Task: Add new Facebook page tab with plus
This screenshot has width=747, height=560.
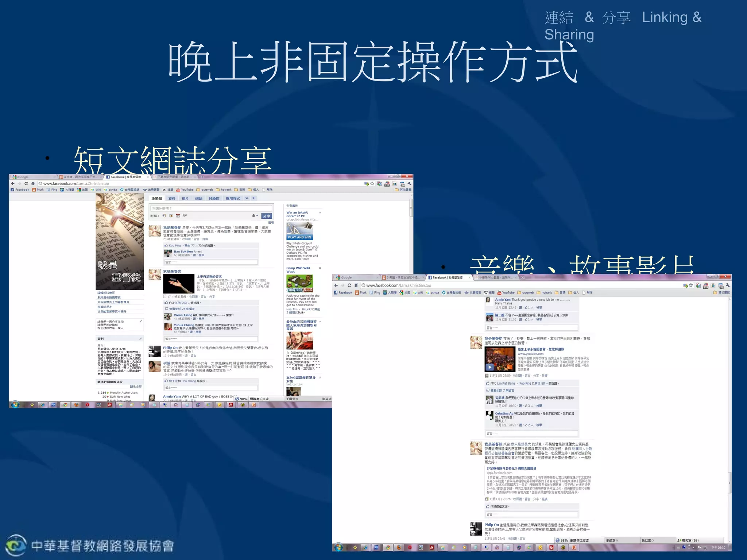Action: point(254,198)
